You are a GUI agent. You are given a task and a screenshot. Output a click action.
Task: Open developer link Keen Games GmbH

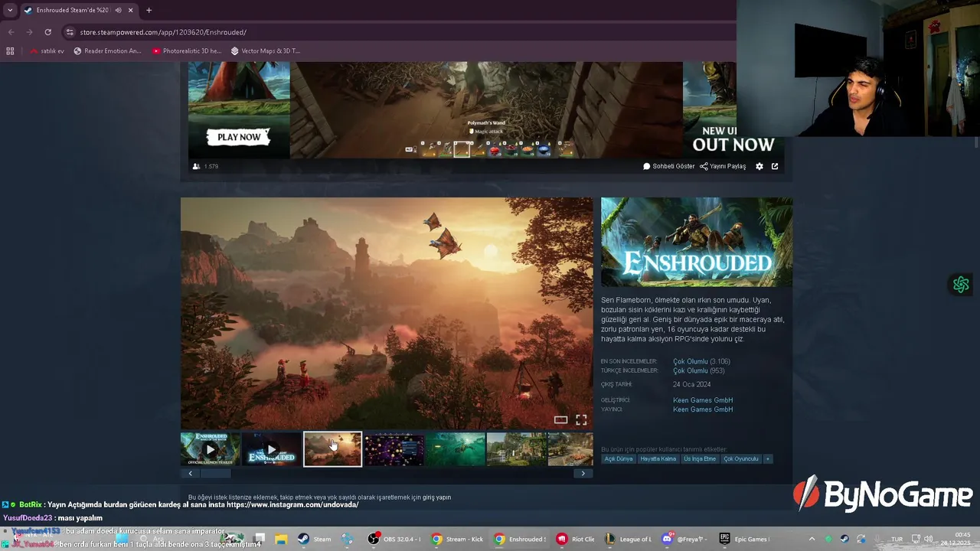pyautogui.click(x=703, y=400)
